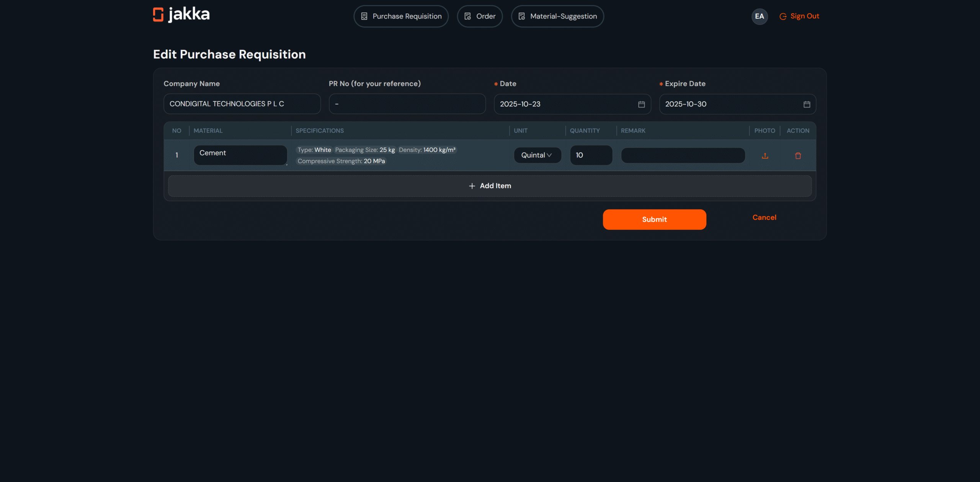Click the jakka logo

click(x=181, y=15)
